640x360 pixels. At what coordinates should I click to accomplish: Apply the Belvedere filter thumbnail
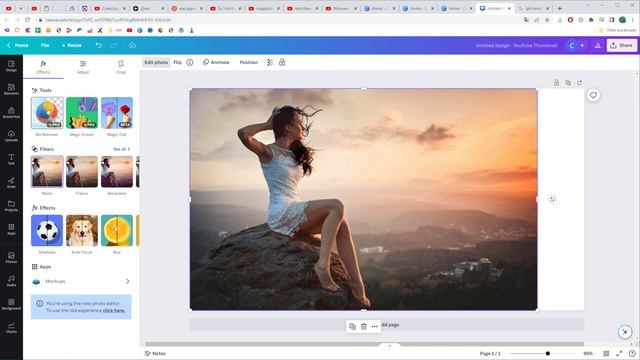point(117,171)
